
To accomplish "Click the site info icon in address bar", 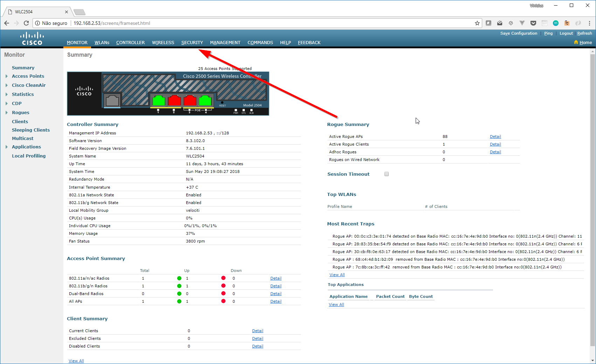I will (37, 23).
